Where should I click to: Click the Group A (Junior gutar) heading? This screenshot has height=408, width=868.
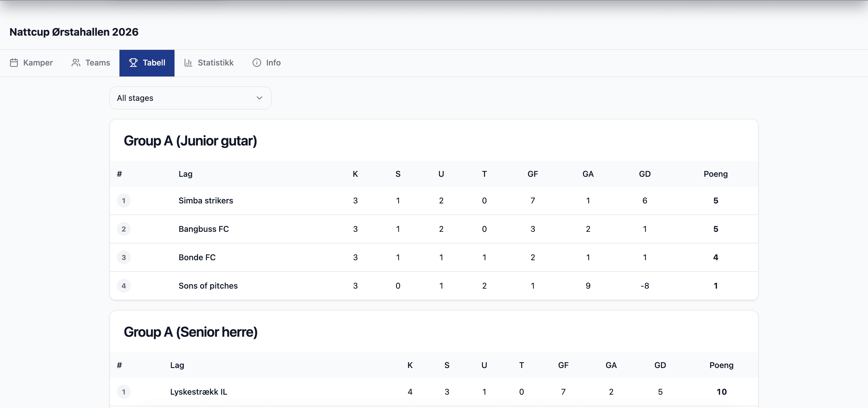(190, 141)
